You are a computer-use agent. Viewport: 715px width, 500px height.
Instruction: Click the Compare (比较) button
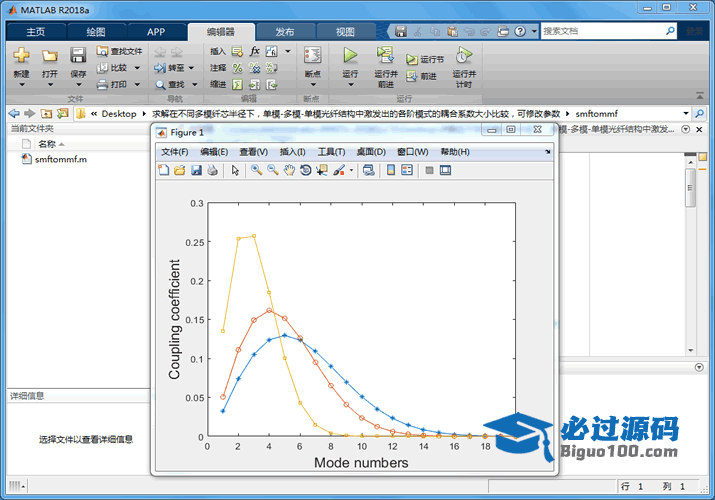pyautogui.click(x=113, y=68)
